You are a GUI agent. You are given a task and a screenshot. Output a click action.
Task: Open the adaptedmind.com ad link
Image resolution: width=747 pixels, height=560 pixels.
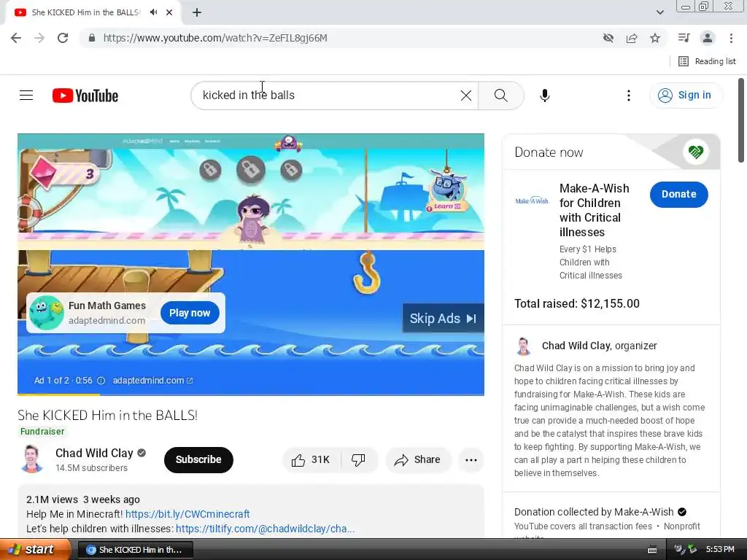[152, 381]
